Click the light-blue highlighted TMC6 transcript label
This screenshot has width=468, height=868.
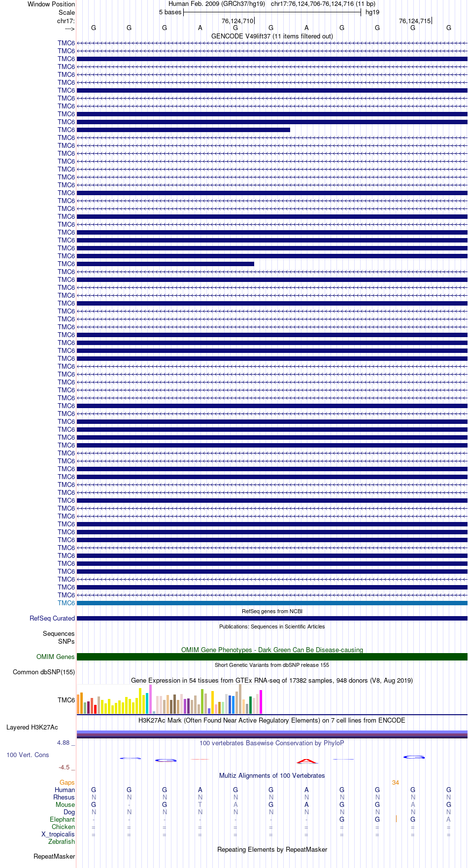click(66, 603)
